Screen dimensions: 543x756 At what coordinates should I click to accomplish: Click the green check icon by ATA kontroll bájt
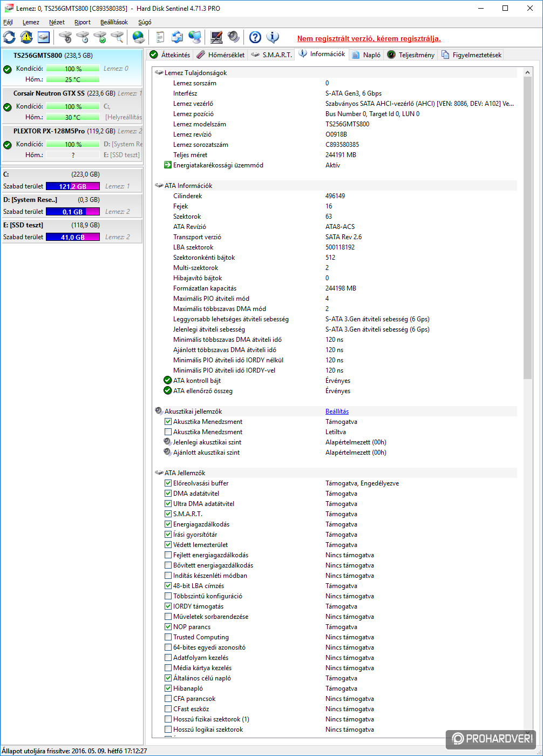click(168, 381)
